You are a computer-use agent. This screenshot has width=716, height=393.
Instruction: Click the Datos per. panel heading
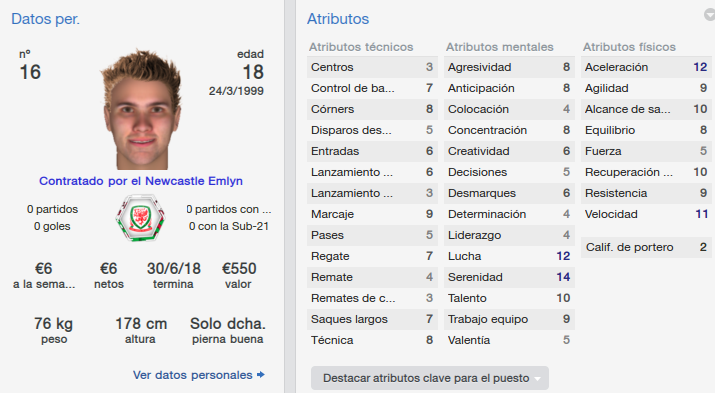pyautogui.click(x=45, y=19)
